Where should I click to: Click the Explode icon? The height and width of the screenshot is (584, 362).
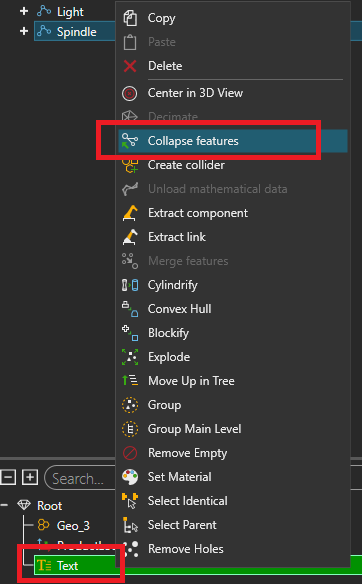pyautogui.click(x=130, y=357)
